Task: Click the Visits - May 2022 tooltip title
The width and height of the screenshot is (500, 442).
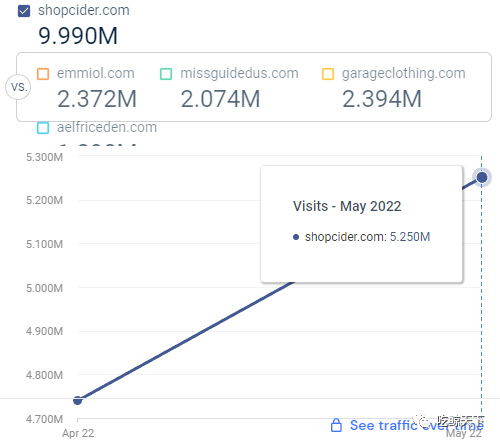Action: pos(347,206)
